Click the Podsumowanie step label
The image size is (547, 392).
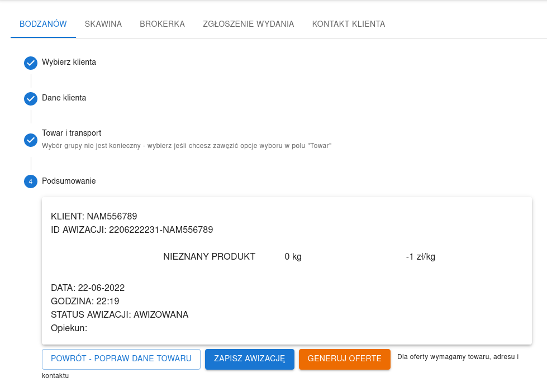[69, 181]
